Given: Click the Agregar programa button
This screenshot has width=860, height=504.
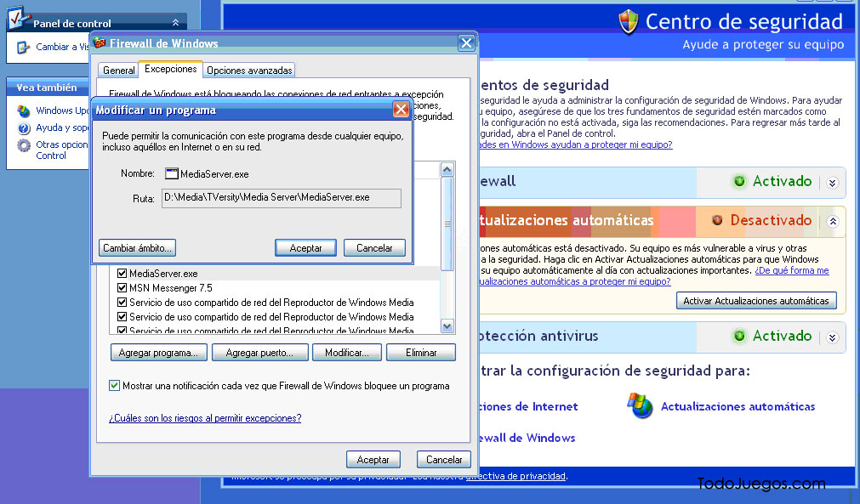Looking at the screenshot, I should (158, 353).
